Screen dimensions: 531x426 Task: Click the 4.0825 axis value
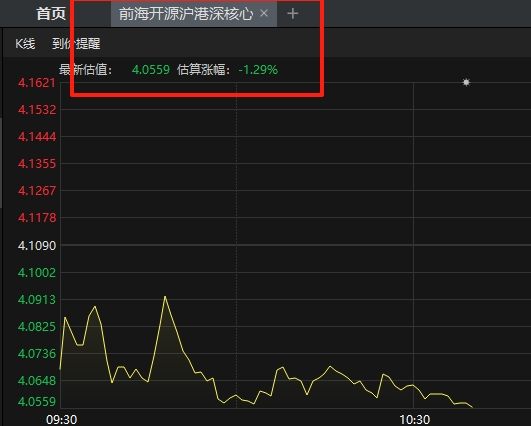(37, 327)
